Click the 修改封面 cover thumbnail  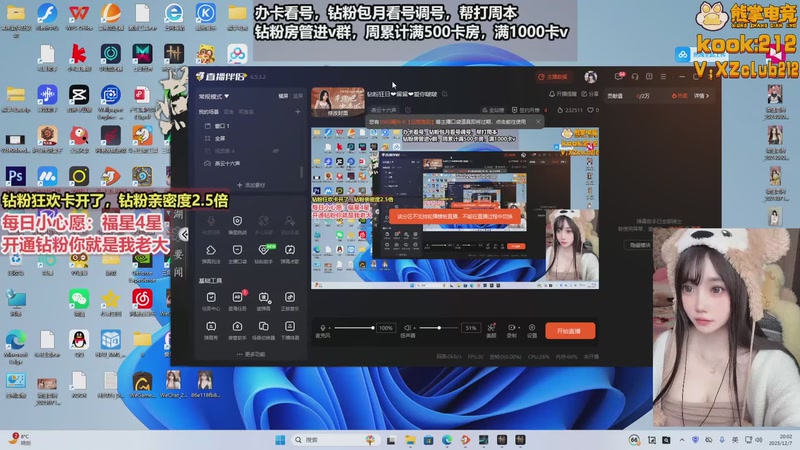(x=338, y=102)
